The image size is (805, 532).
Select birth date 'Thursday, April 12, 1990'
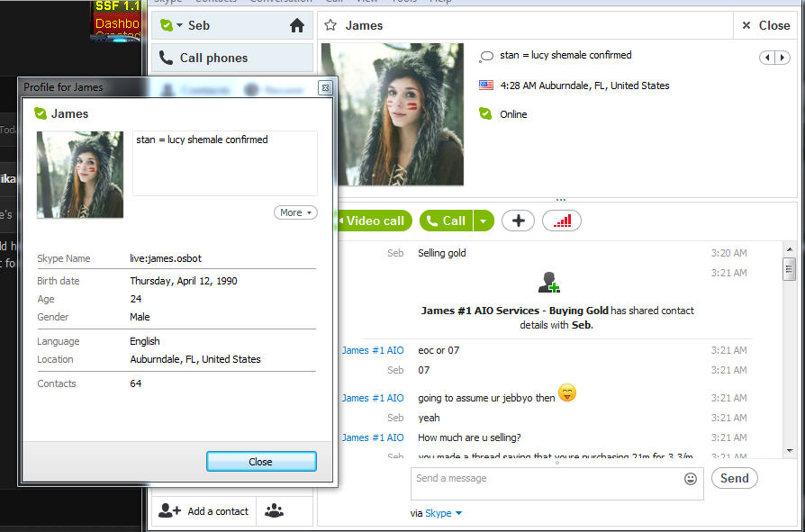click(x=184, y=281)
